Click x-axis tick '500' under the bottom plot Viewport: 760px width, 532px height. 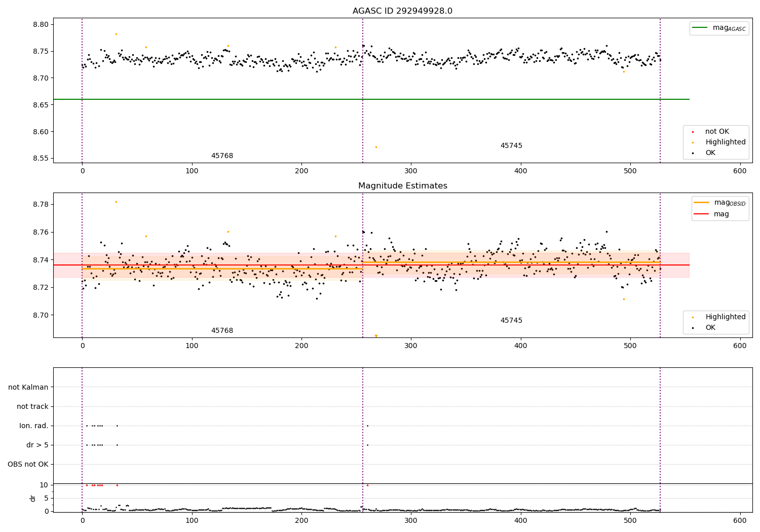click(x=630, y=520)
